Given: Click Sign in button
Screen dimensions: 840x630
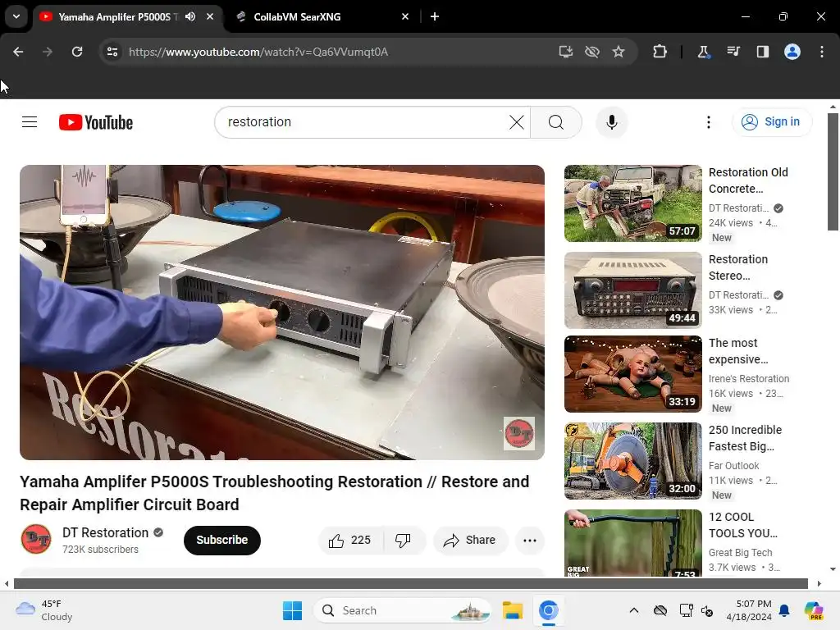Looking at the screenshot, I should click(772, 122).
